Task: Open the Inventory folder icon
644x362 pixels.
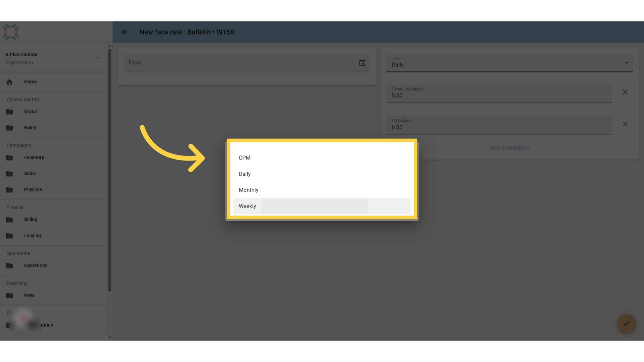Action: pyautogui.click(x=9, y=158)
